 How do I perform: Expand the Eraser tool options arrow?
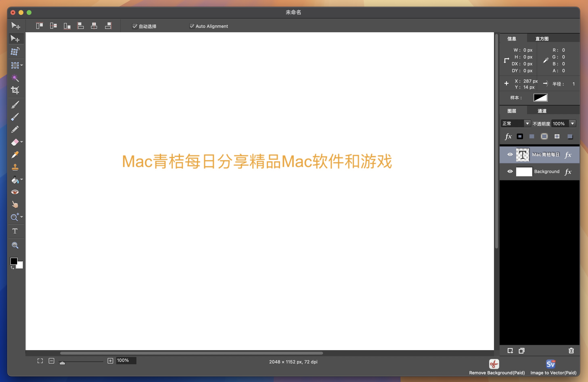point(22,142)
